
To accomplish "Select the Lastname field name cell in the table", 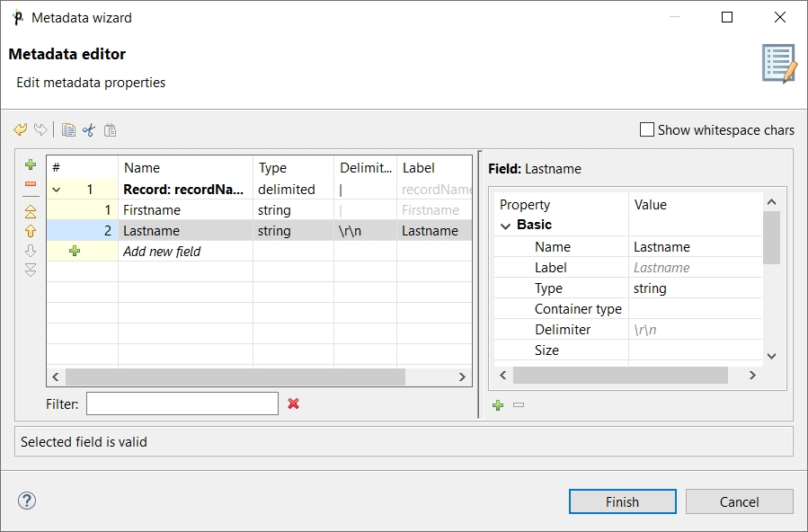I will 185,231.
